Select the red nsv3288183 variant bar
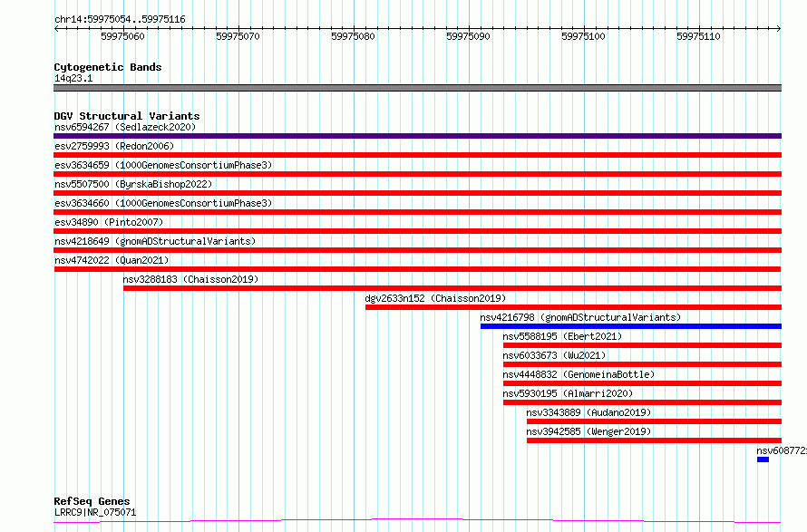807x532 pixels. (452, 288)
